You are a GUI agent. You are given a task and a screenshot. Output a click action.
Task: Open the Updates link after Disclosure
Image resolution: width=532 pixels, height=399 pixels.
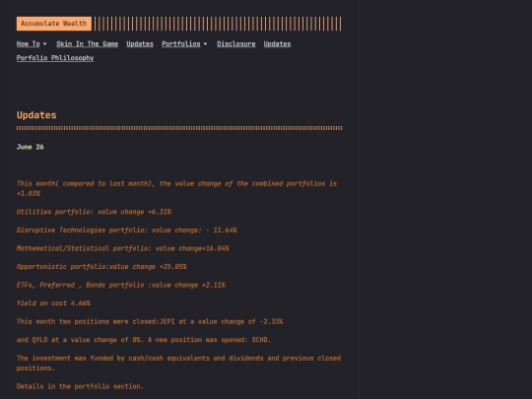[x=277, y=44]
